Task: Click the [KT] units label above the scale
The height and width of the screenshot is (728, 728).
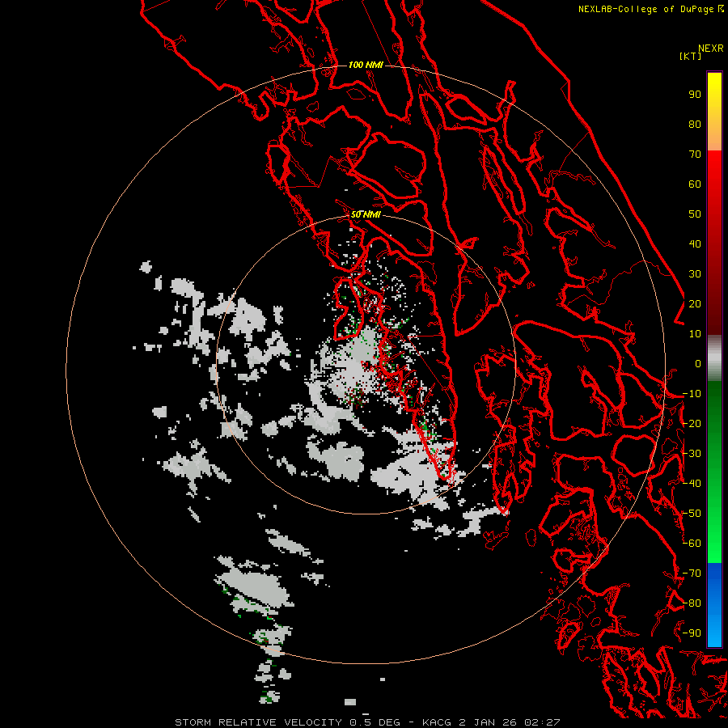Action: click(x=691, y=56)
